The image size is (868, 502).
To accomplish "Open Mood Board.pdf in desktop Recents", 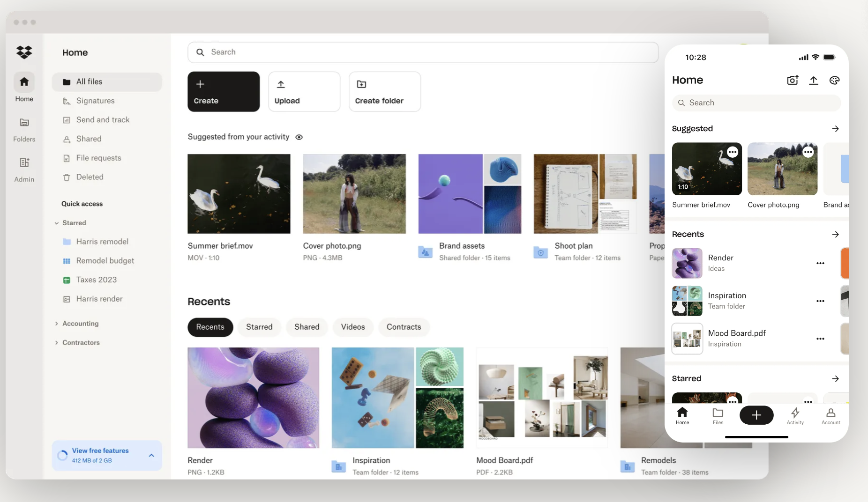I will [x=542, y=398].
